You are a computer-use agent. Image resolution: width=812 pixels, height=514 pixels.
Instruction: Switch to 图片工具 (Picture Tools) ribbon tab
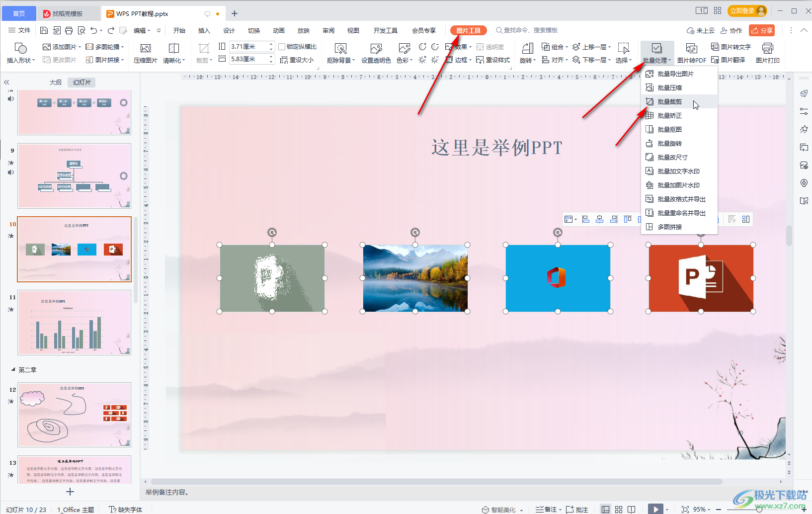pyautogui.click(x=468, y=30)
